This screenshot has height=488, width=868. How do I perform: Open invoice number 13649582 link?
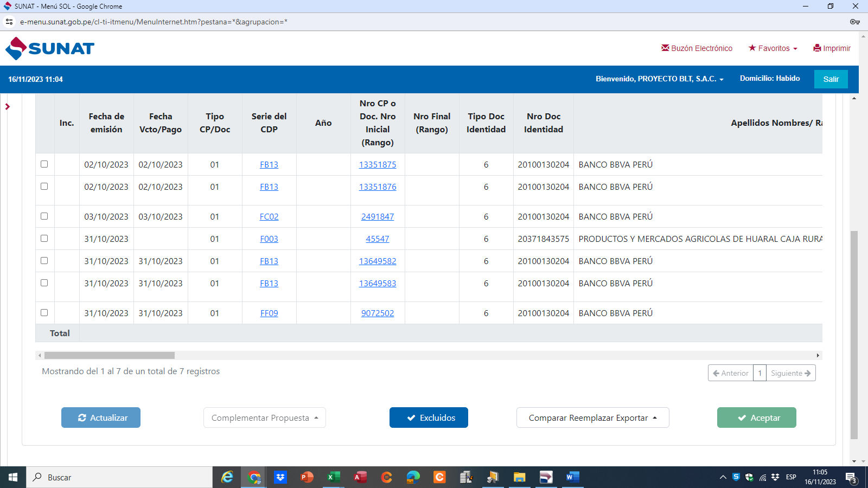[378, 261]
